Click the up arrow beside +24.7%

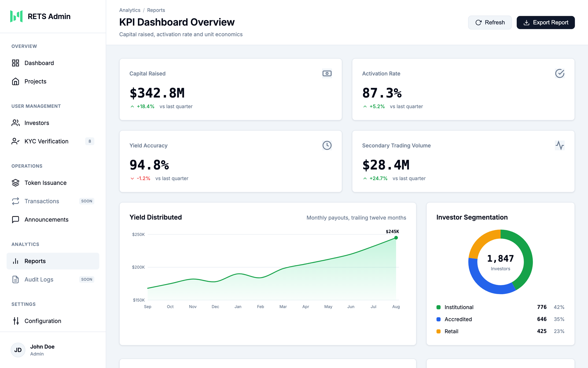click(x=365, y=179)
